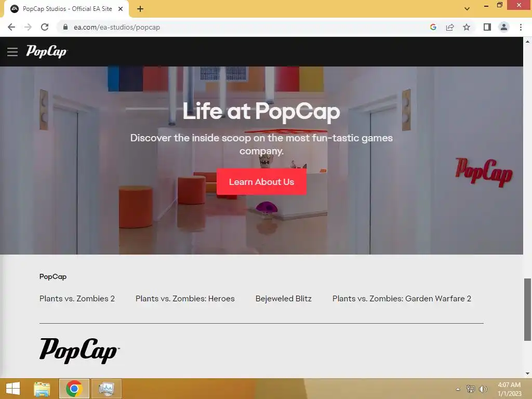Go forward to the next page

coord(28,27)
